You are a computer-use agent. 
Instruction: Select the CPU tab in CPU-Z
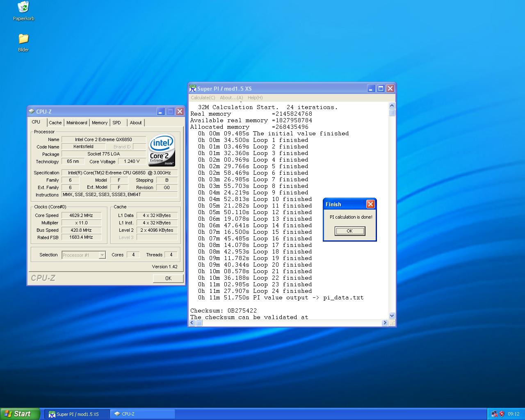[x=36, y=122]
